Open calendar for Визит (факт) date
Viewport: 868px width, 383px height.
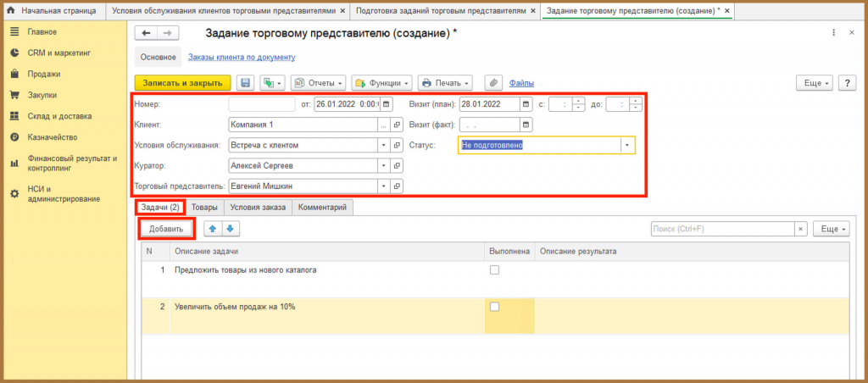[x=526, y=125]
